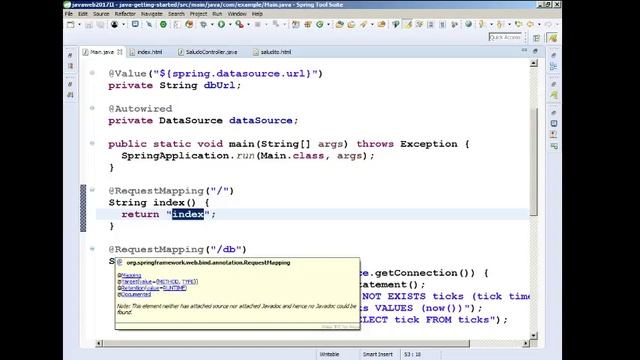Viewport: 640px width, 360px height.
Task: Click the Open Task toolbar icon
Action: [351, 24]
